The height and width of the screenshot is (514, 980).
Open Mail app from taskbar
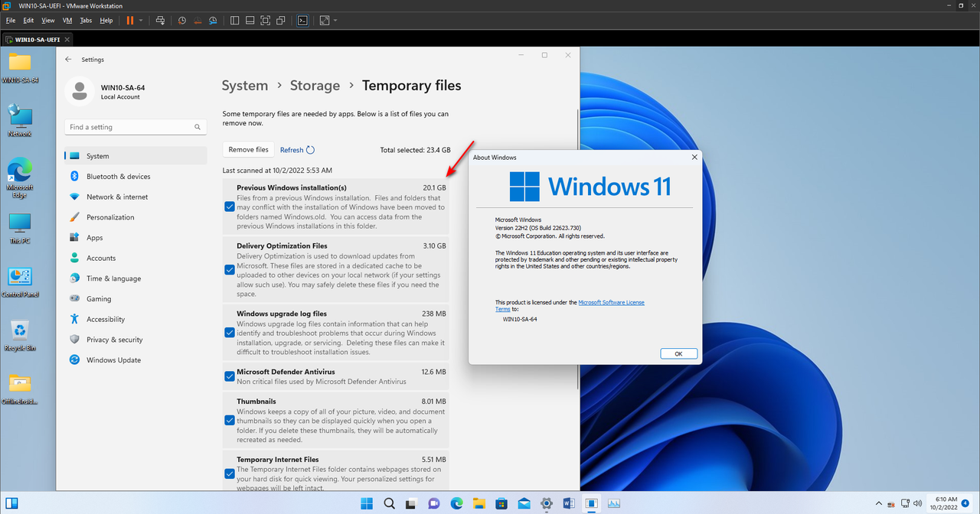524,503
